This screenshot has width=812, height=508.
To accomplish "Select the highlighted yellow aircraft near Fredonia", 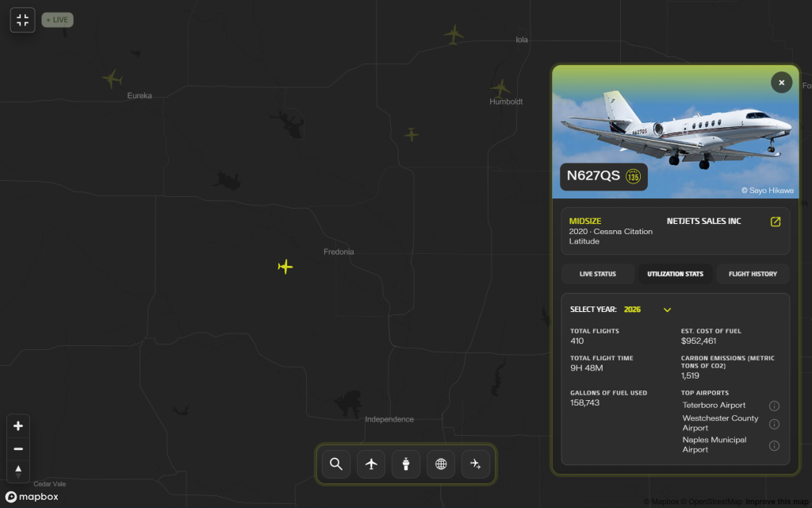I will 285,267.
